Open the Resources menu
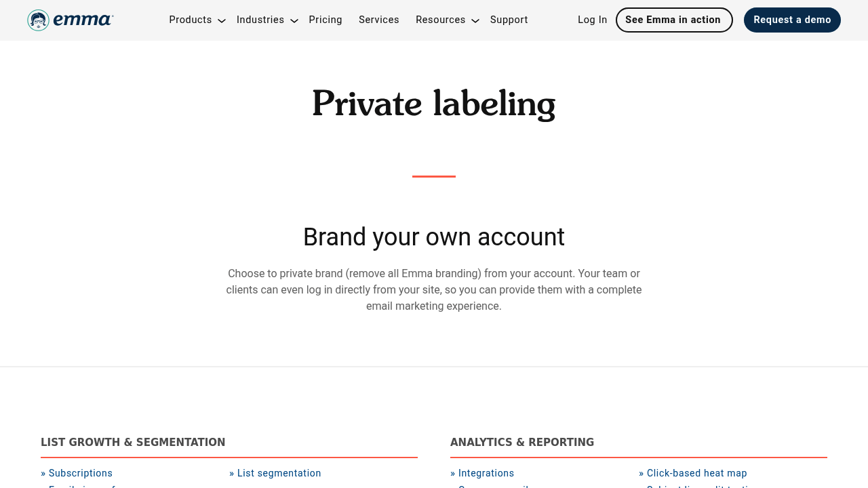The image size is (868, 488). tap(441, 20)
